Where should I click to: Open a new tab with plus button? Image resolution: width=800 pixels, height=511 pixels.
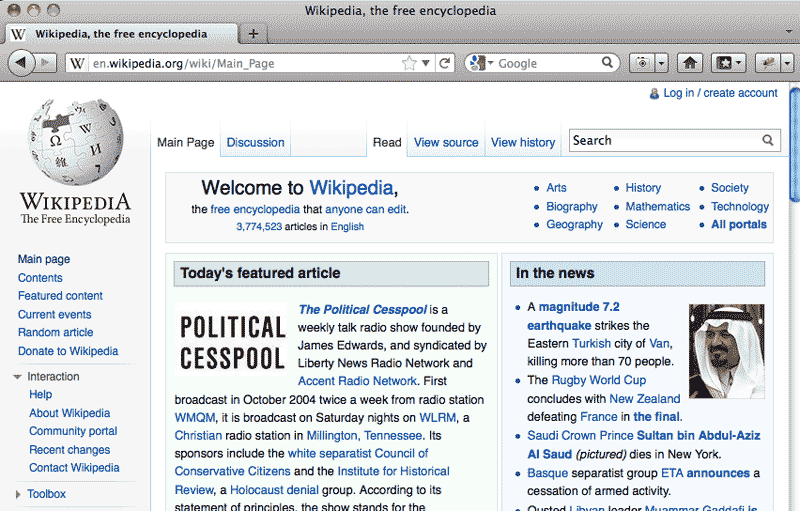253,34
